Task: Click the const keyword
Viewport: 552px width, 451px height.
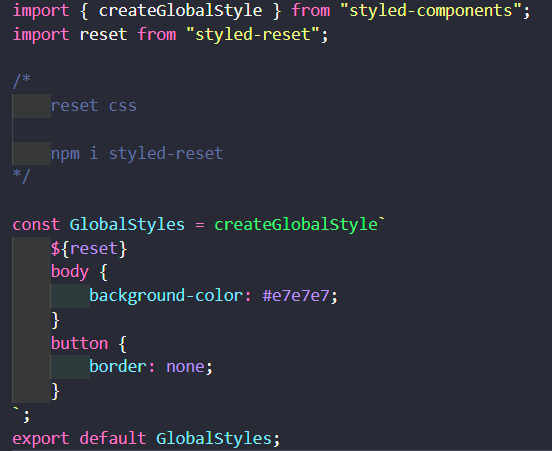Action: point(36,225)
